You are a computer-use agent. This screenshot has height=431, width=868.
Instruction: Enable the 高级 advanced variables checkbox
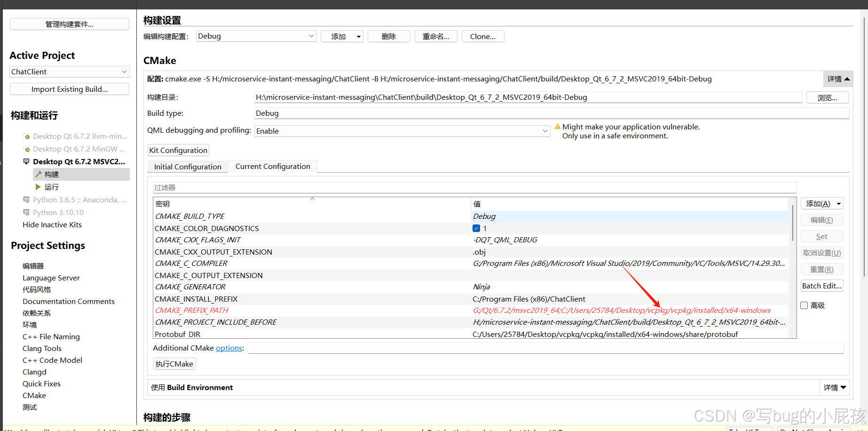click(804, 305)
